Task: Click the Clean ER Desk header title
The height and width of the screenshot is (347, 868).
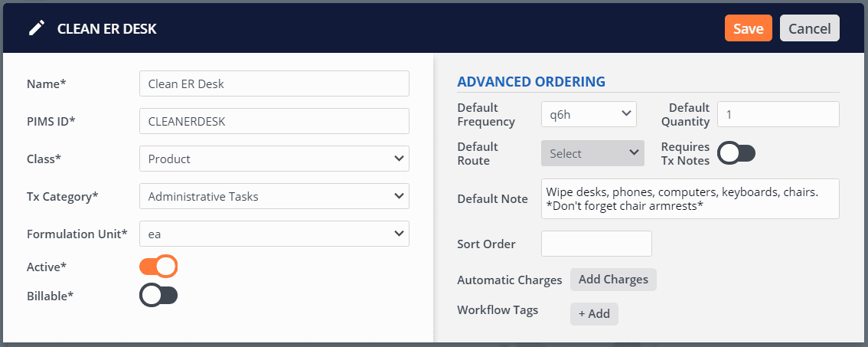Action: pos(107,29)
